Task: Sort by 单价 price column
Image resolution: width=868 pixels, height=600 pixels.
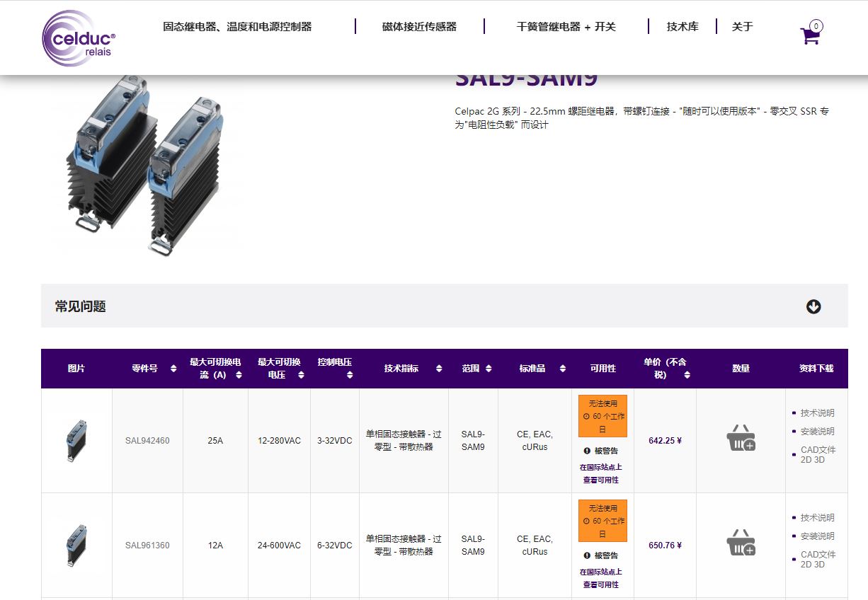Action: pyautogui.click(x=687, y=374)
